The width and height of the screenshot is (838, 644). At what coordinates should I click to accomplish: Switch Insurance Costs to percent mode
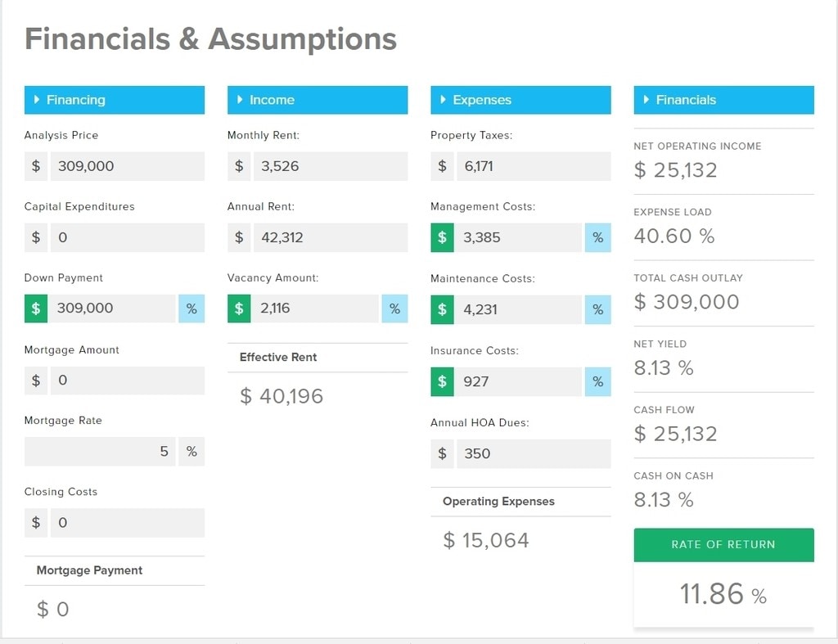pos(597,381)
